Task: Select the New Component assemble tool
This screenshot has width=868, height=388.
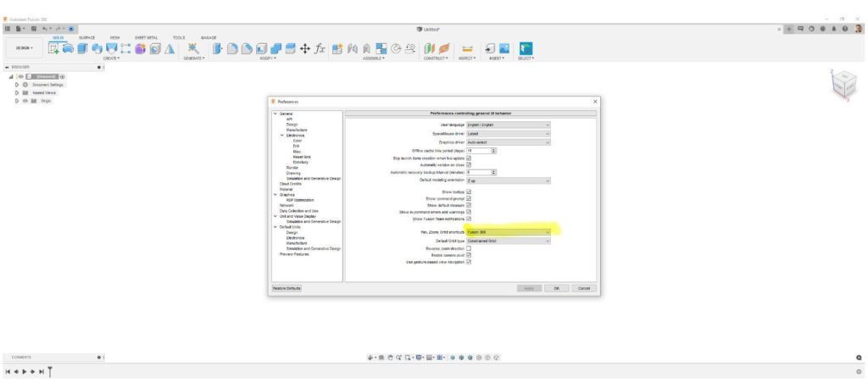Action: (x=337, y=48)
